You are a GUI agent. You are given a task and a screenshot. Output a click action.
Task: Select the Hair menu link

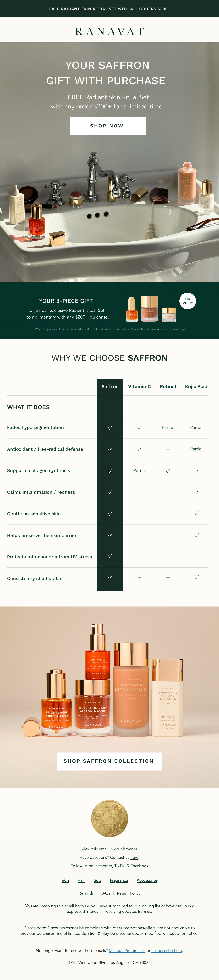point(81,880)
